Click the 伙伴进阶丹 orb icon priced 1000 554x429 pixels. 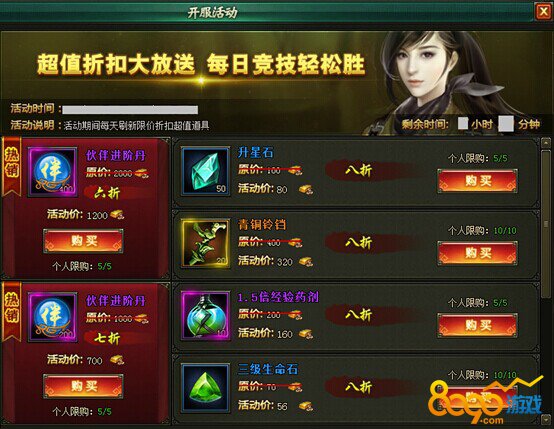tap(53, 317)
